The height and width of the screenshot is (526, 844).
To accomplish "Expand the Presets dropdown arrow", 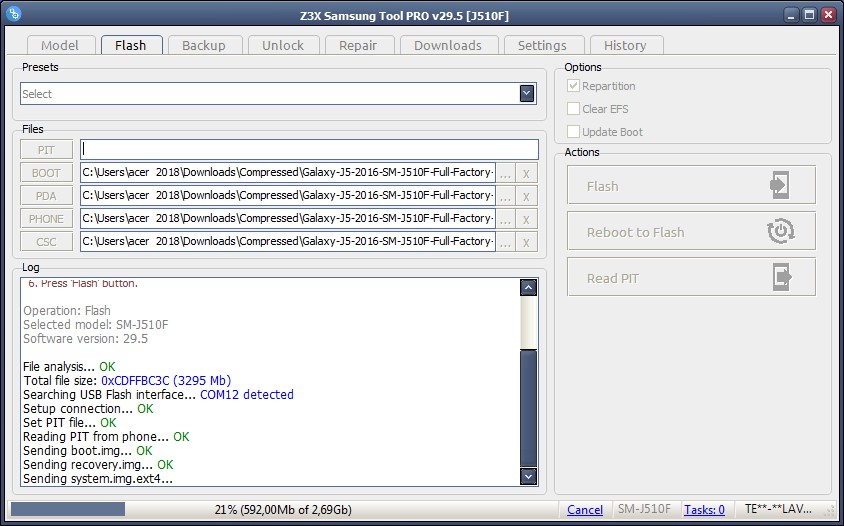I will (527, 93).
